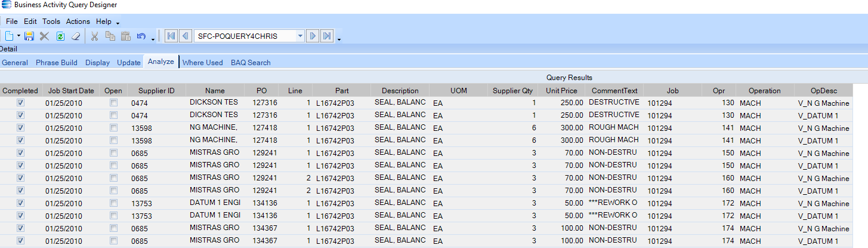Go to the previous record

click(186, 36)
